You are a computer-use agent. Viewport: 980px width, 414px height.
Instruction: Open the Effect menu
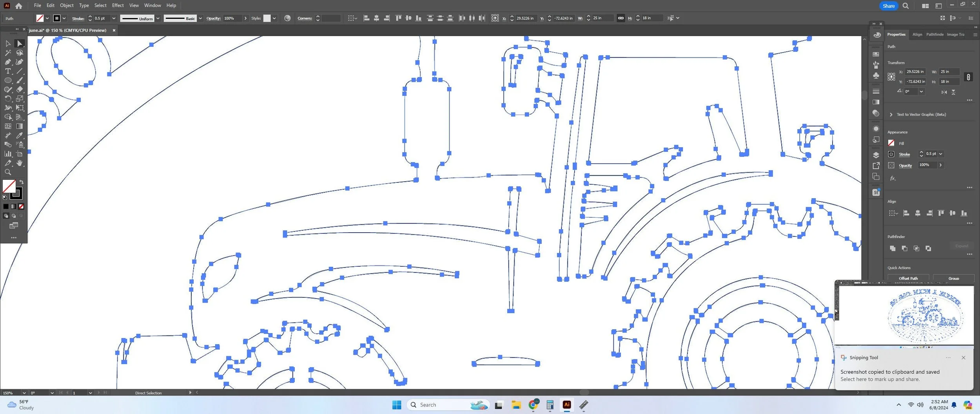(x=118, y=5)
